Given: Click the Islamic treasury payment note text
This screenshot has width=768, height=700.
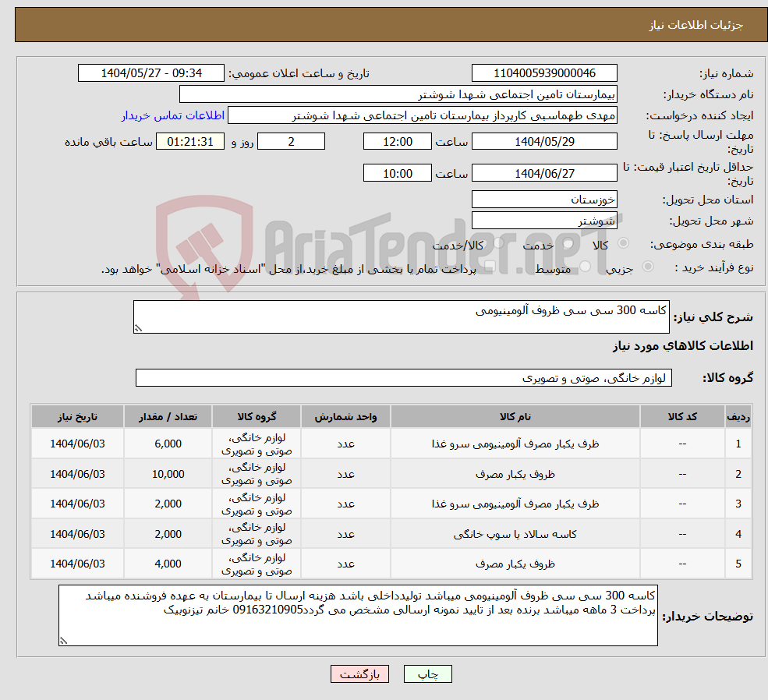Looking at the screenshot, I should [288, 269].
